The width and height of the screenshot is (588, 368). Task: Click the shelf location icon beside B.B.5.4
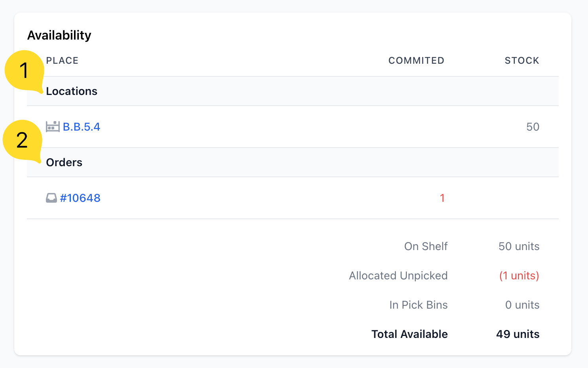(53, 127)
